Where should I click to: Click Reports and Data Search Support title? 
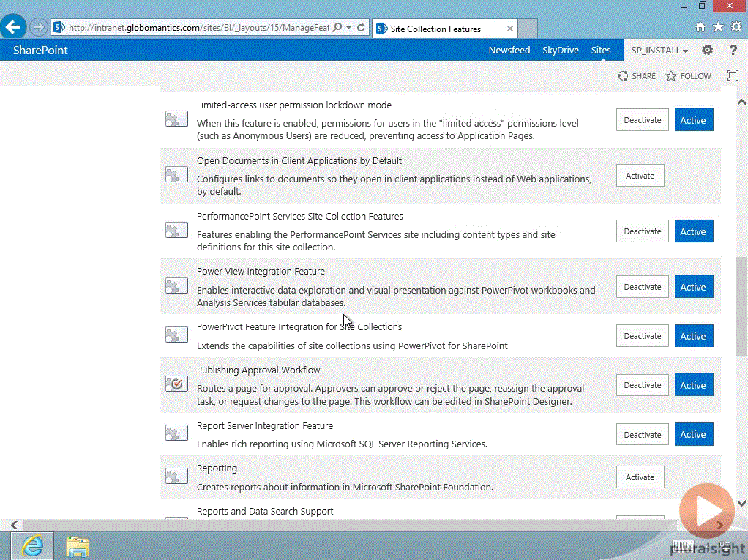pyautogui.click(x=265, y=512)
